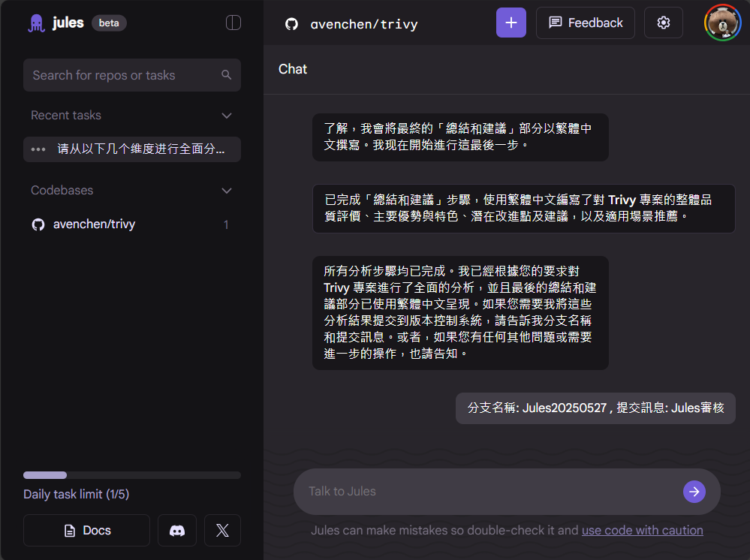Screen dimensions: 750x560
Task: Send message with arrow button
Action: click(694, 492)
